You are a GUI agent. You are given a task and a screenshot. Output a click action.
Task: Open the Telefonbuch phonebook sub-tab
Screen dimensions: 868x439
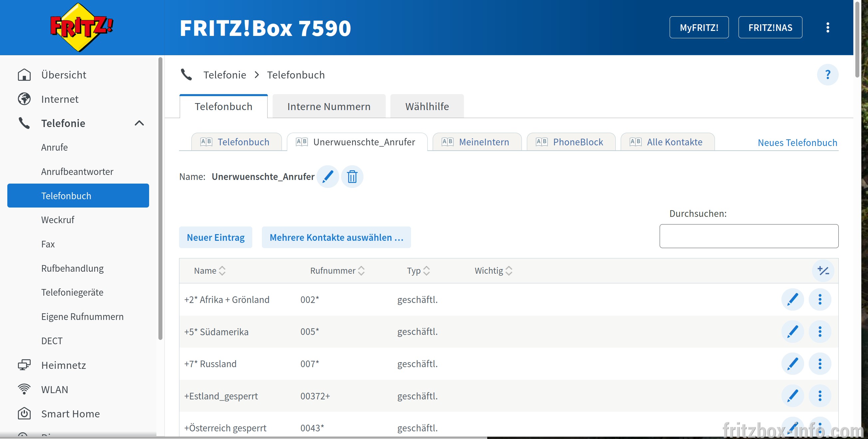(236, 142)
